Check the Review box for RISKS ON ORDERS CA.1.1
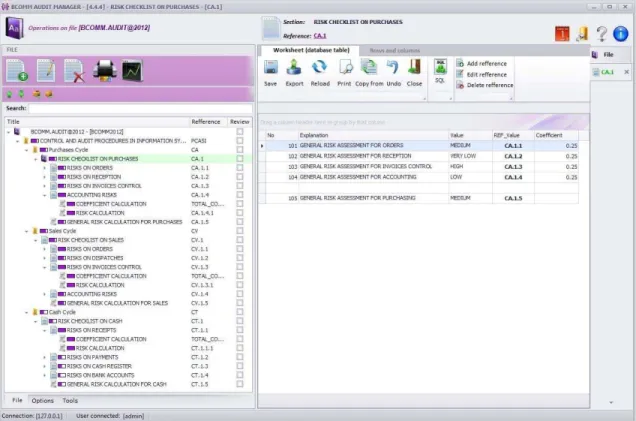Screen dimensions: 636x421 tap(240, 168)
